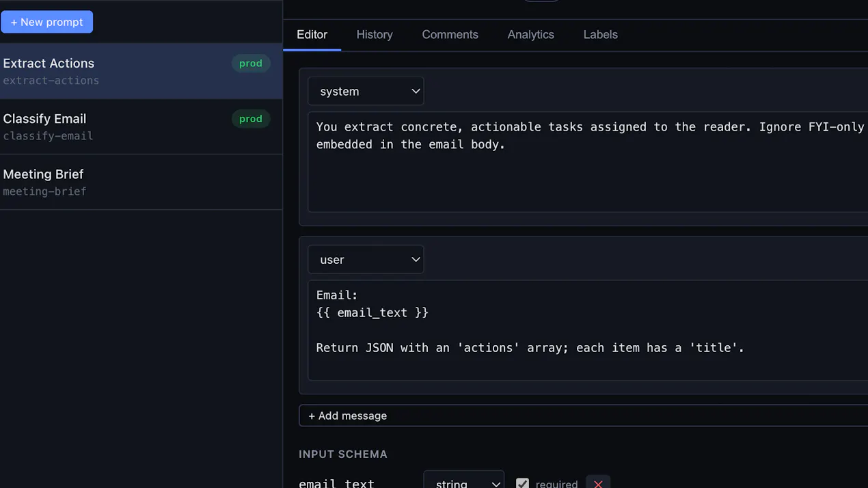Click prod badge on Classify Email
Viewport: 868px width, 488px height.
coord(251,119)
